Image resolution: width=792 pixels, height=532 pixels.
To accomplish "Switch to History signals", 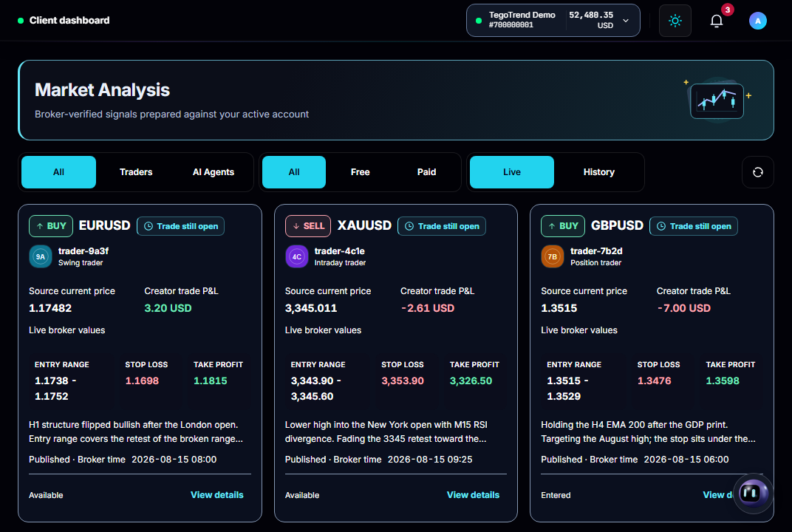I will 598,172.
